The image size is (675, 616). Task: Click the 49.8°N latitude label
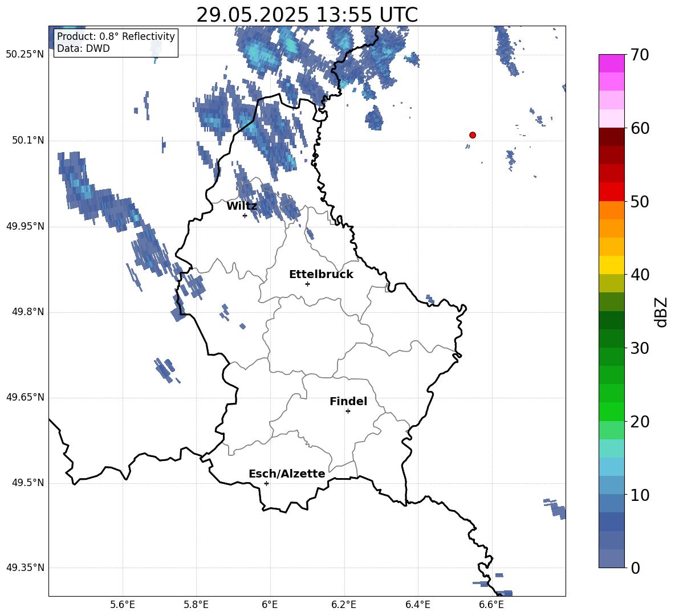pyautogui.click(x=28, y=312)
